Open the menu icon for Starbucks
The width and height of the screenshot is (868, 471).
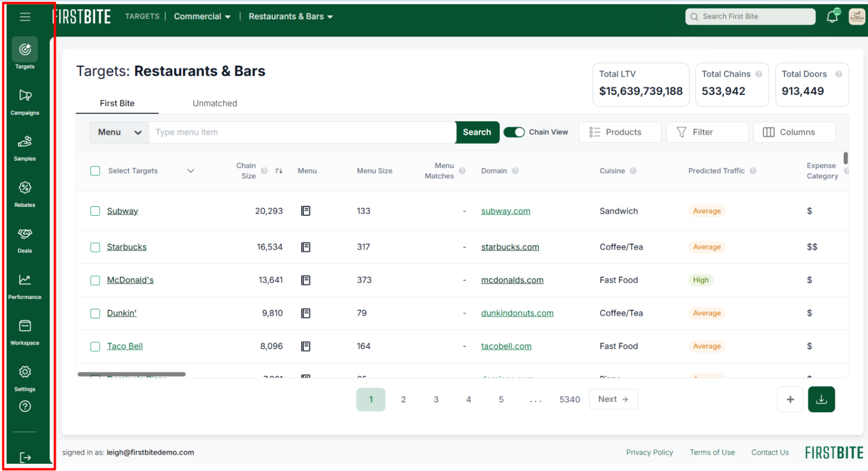click(306, 247)
